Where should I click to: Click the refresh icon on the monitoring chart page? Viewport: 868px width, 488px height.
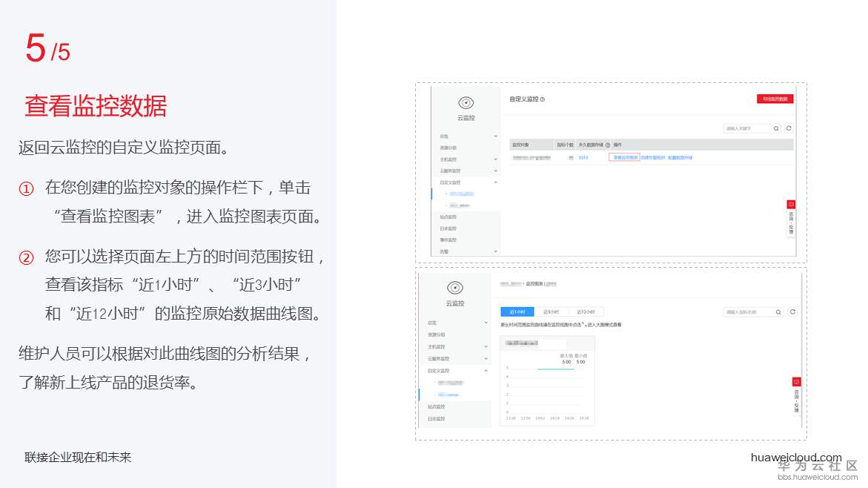click(793, 311)
